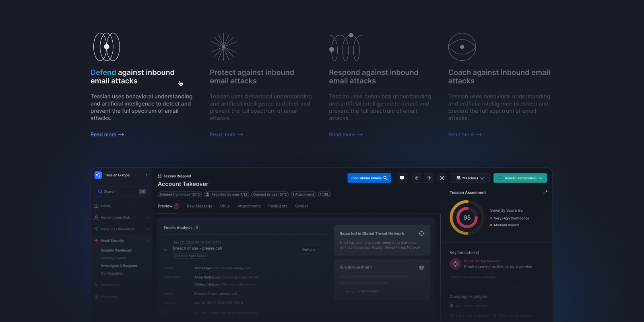The width and height of the screenshot is (644, 322).
Task: Collapse the Email Security sidebar section
Action: pos(147,241)
